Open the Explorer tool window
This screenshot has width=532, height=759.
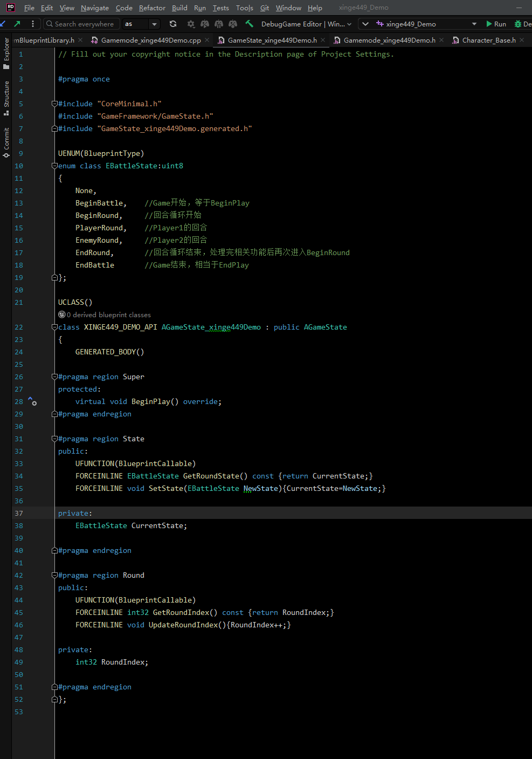(6, 53)
